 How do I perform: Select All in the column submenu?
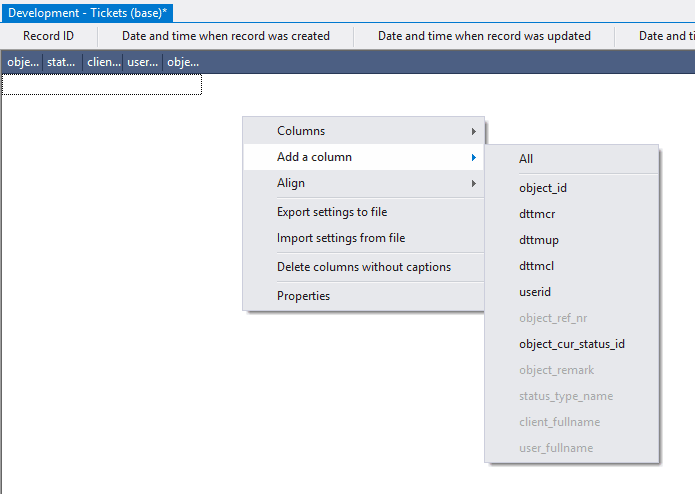(526, 159)
